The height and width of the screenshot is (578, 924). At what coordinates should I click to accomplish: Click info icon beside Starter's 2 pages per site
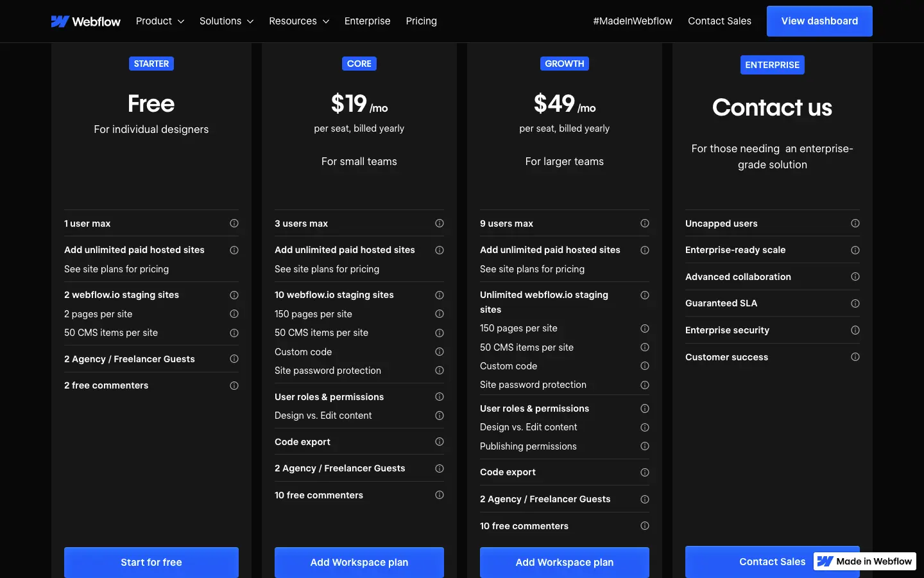click(x=234, y=314)
